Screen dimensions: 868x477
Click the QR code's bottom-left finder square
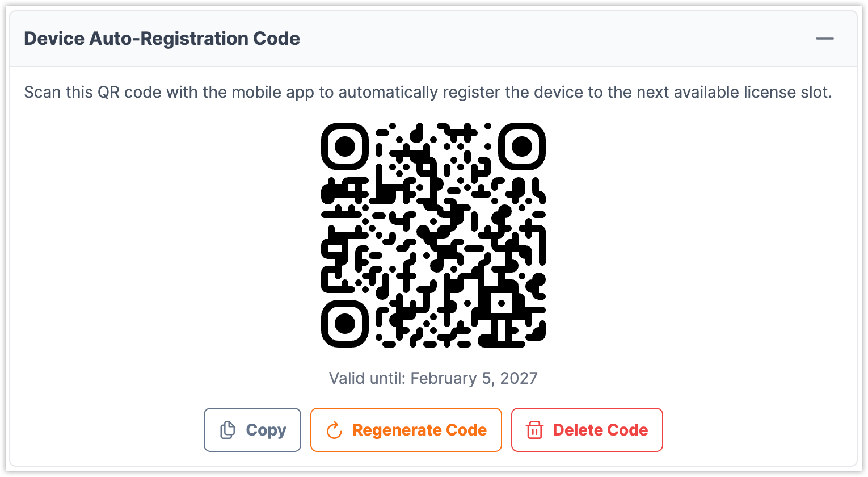345,324
